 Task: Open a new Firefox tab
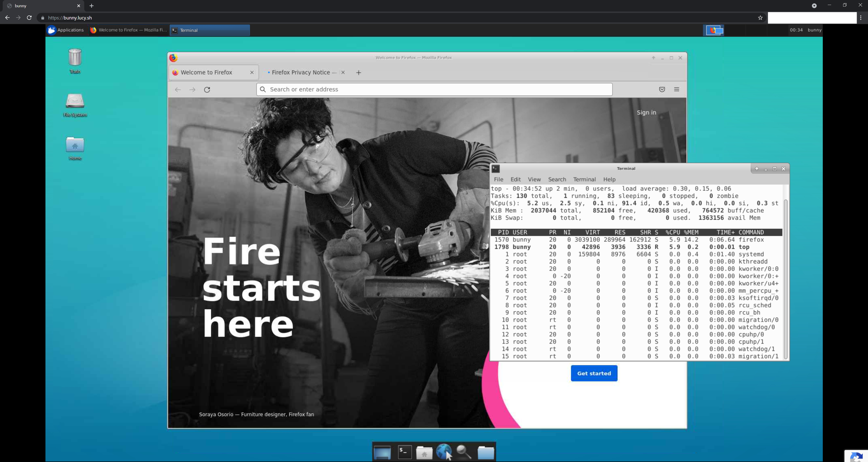[359, 72]
